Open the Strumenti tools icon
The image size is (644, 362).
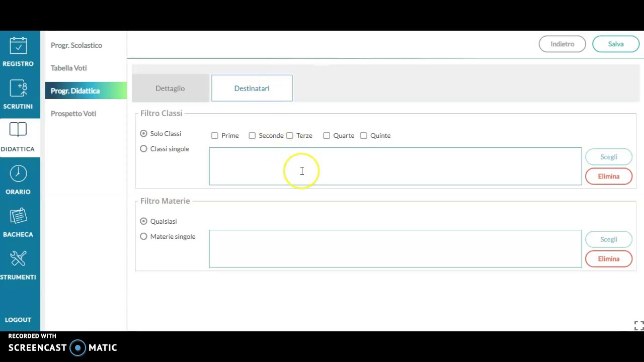[x=18, y=259]
